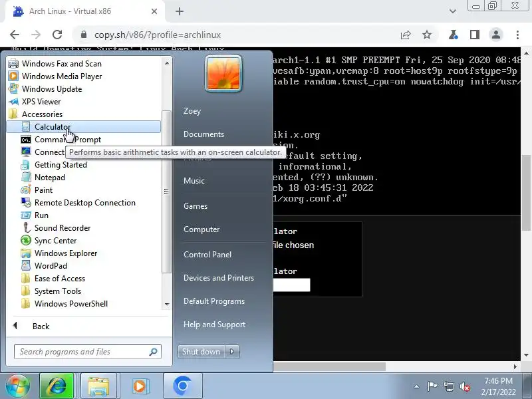Open Internet Explorer on taskbar
Viewport: 532px width, 399px height.
(57, 386)
